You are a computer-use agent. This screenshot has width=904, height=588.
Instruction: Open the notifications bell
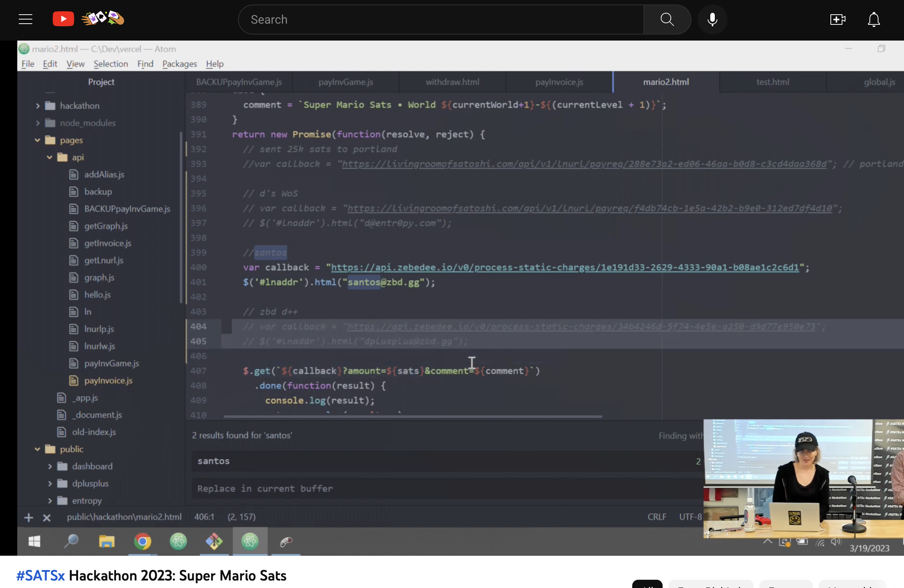874,20
